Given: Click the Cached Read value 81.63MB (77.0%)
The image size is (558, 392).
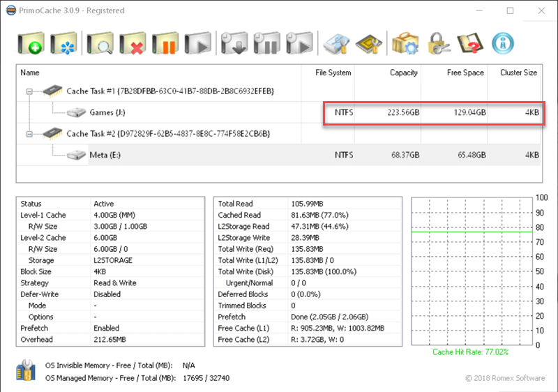Looking at the screenshot, I should click(x=319, y=215).
